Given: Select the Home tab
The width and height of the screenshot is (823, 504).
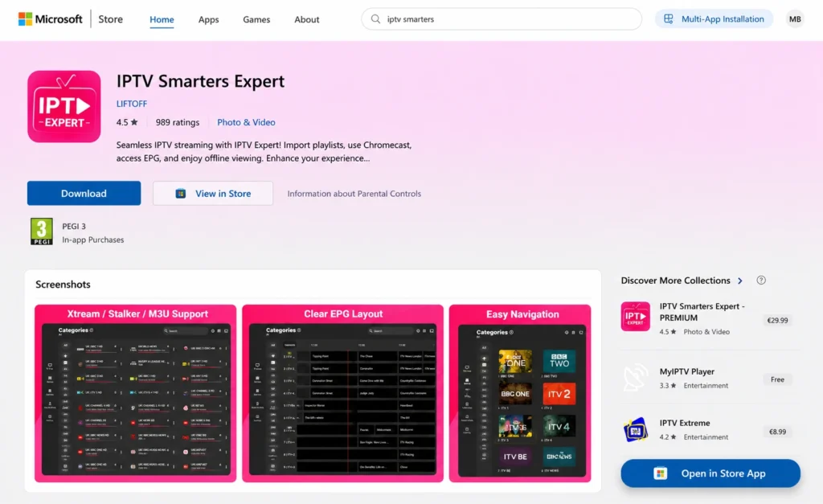Looking at the screenshot, I should coord(162,19).
